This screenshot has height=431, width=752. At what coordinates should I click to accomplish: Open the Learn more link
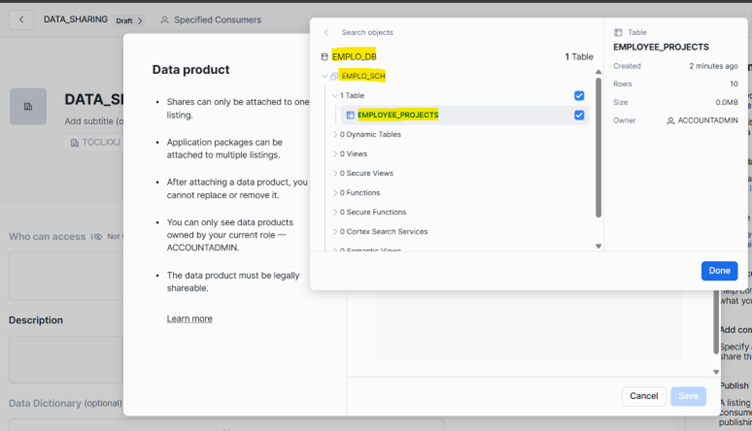coord(189,319)
